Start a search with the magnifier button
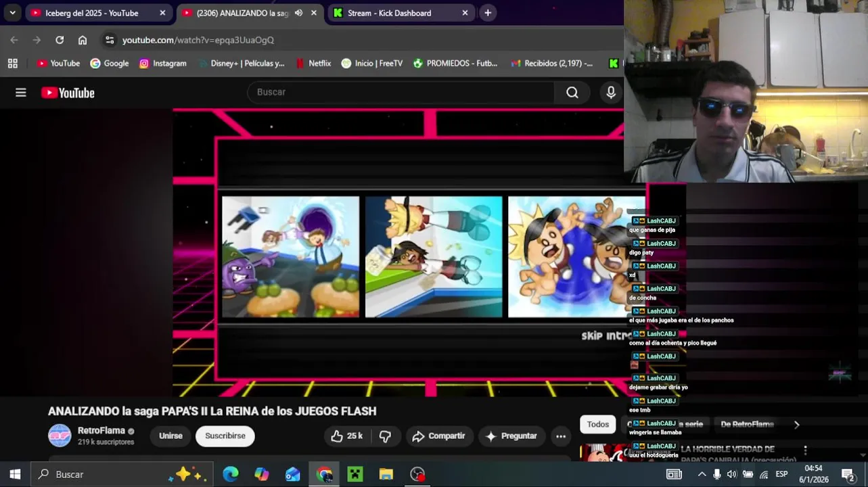The height and width of the screenshot is (487, 868). coord(572,93)
